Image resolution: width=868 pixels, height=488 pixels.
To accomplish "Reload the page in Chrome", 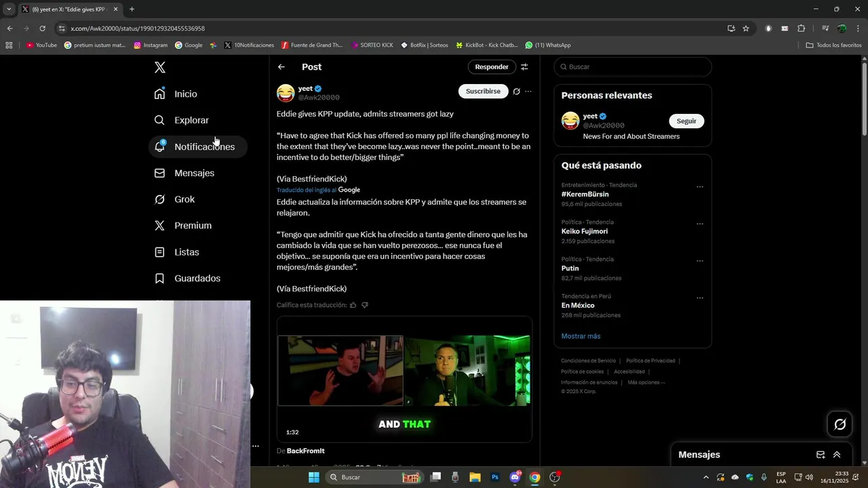I will pyautogui.click(x=42, y=28).
